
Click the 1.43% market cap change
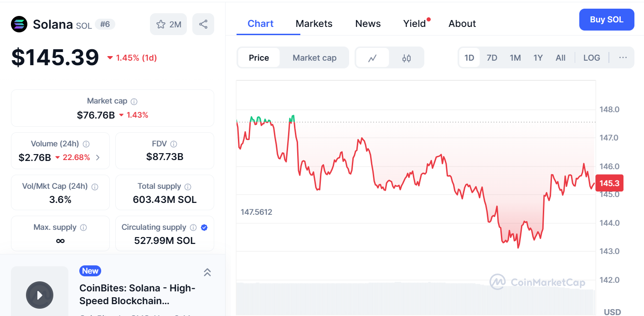[x=137, y=115]
